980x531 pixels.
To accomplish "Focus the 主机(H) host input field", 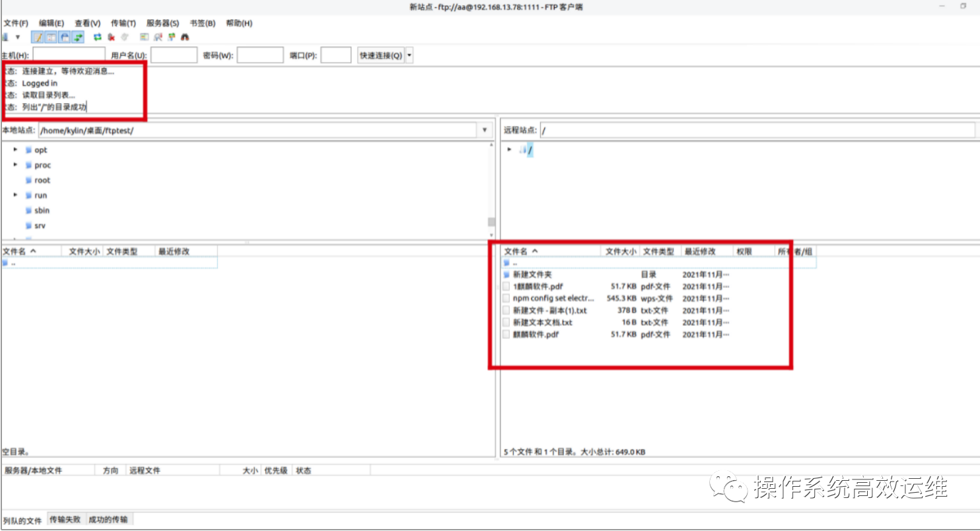I will click(69, 55).
